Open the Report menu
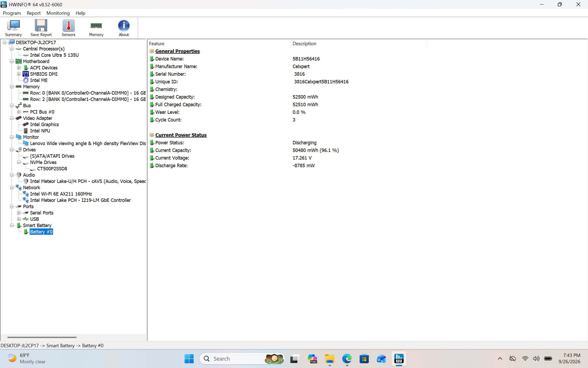 pyautogui.click(x=34, y=13)
